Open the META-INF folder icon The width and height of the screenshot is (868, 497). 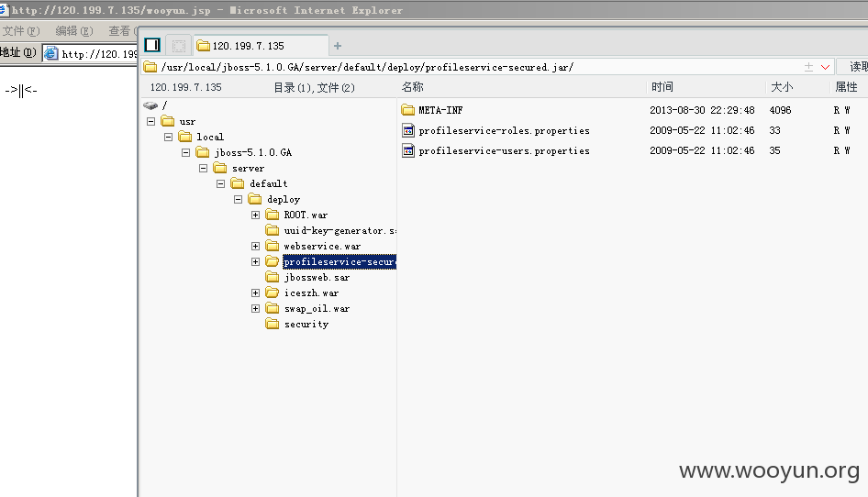(408, 110)
